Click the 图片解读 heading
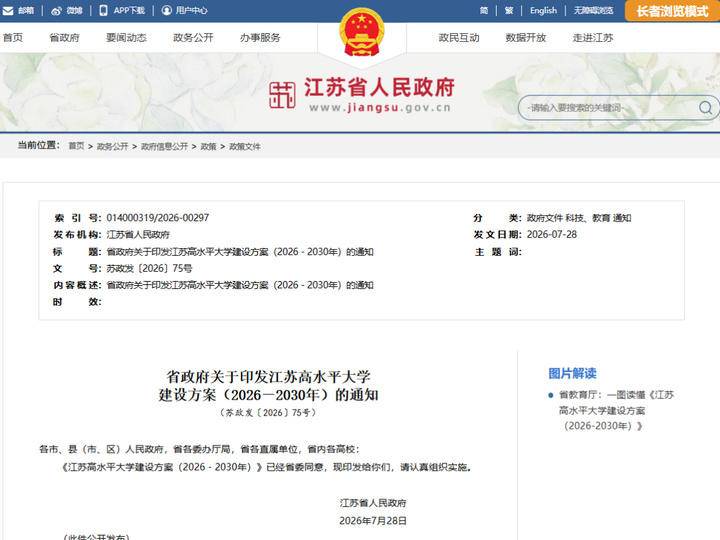Image resolution: width=720 pixels, height=540 pixels. tap(572, 373)
